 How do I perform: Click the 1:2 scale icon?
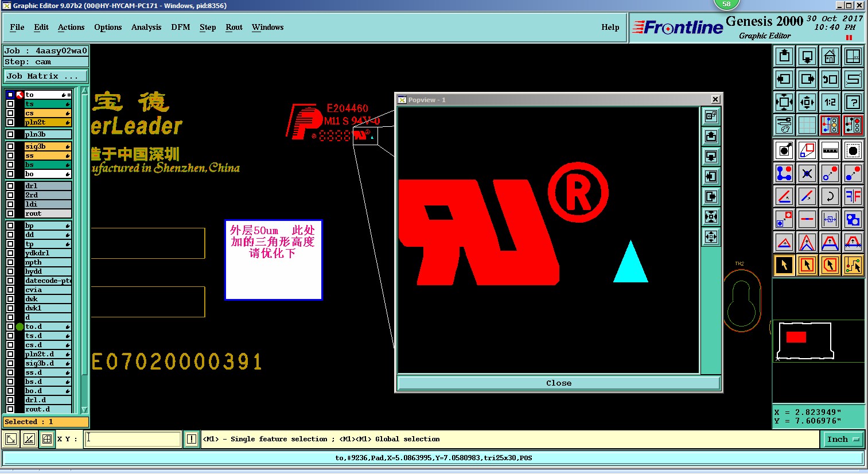[x=830, y=102]
